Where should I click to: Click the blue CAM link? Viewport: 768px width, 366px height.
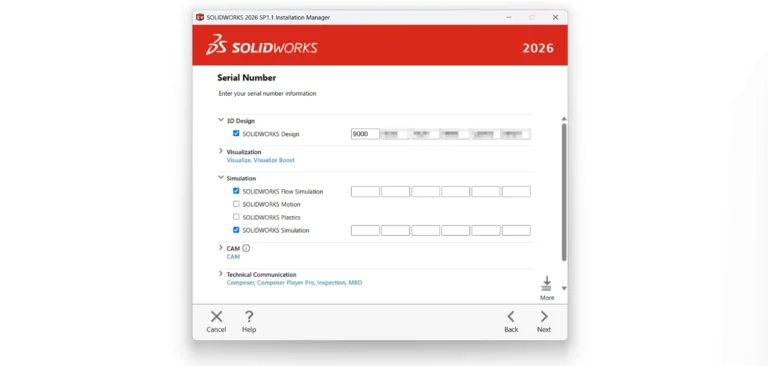233,257
